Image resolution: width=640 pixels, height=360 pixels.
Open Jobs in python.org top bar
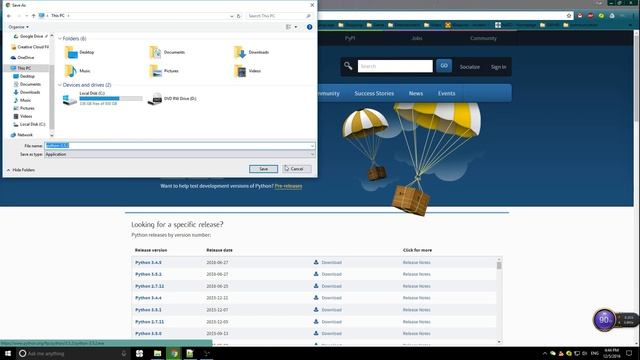[x=416, y=38]
